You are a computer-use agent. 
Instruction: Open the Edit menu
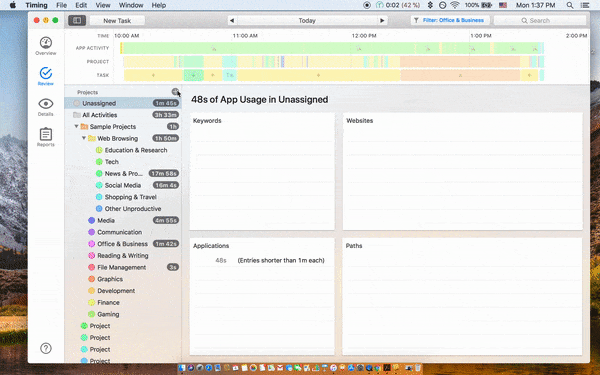pyautogui.click(x=81, y=5)
